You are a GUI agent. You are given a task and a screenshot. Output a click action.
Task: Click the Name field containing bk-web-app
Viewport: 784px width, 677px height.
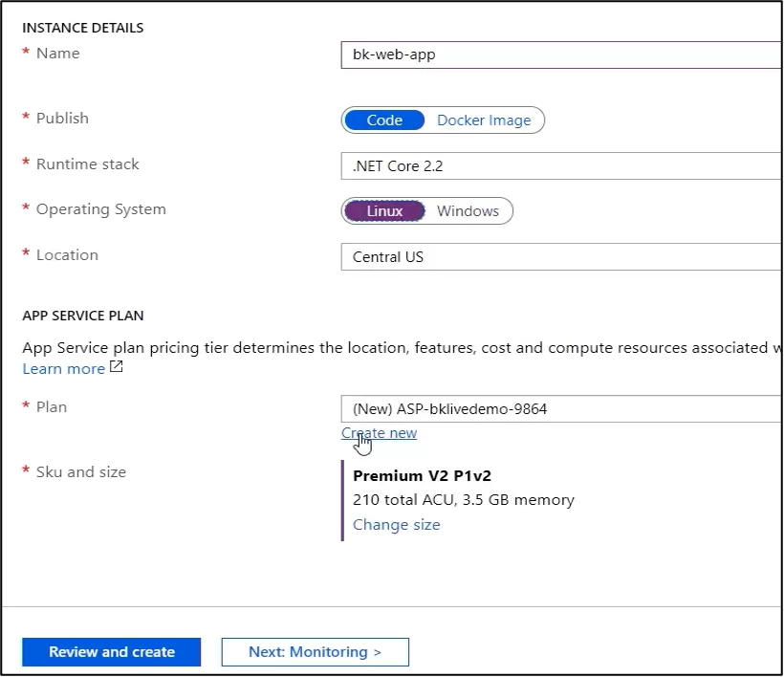(562, 55)
